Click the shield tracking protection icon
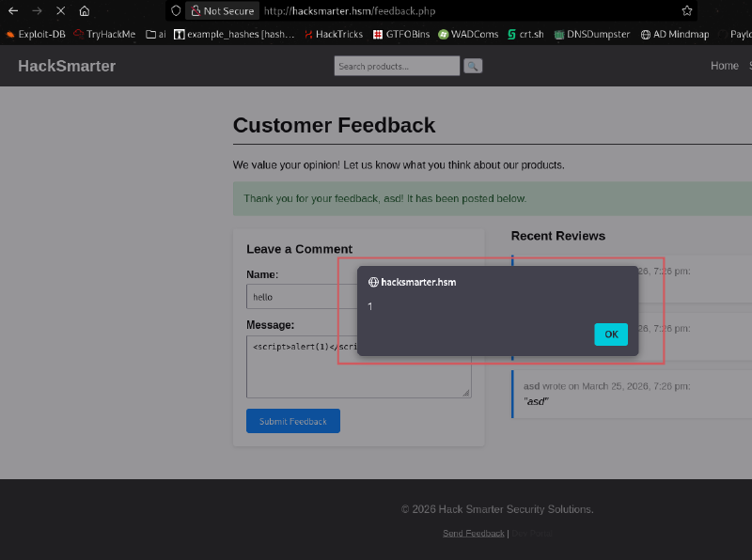The width and height of the screenshot is (752, 560). tap(176, 10)
